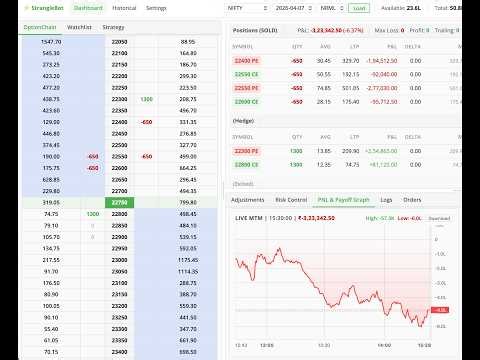Click the Max Loss value in positions header
480x360 pixels.
point(402,30)
